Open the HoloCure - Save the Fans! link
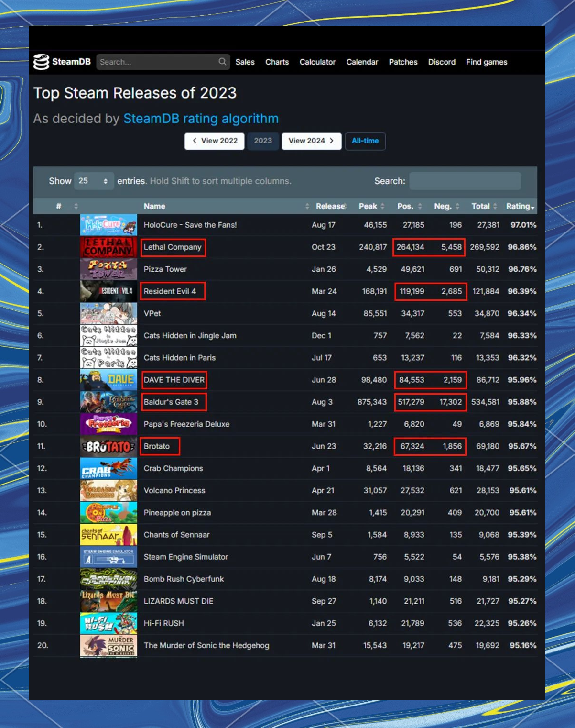The image size is (575, 728). (190, 225)
